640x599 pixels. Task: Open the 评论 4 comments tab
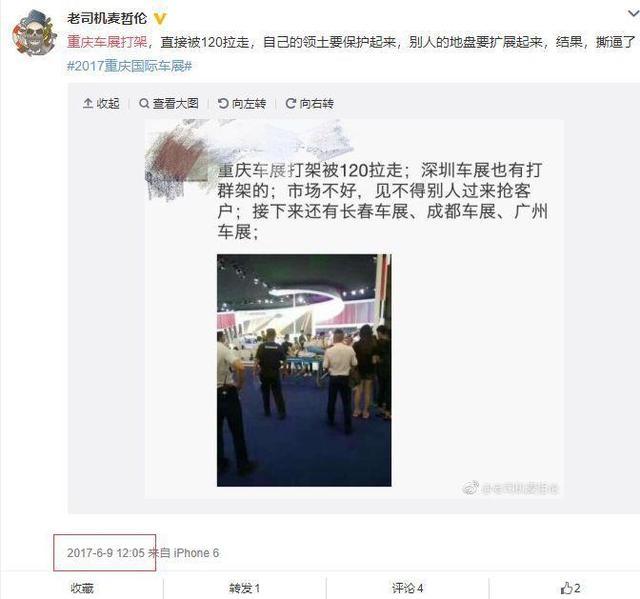tap(408, 588)
